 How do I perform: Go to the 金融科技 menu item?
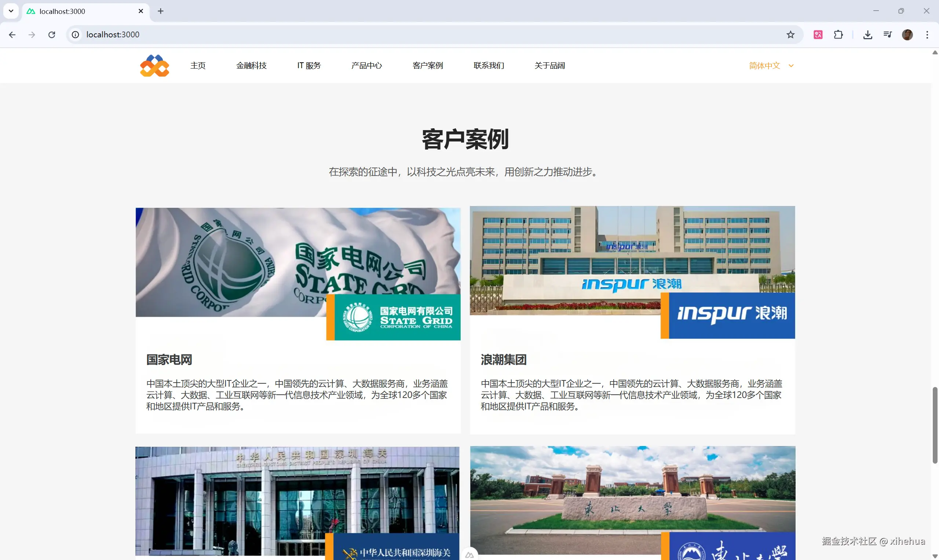[251, 66]
